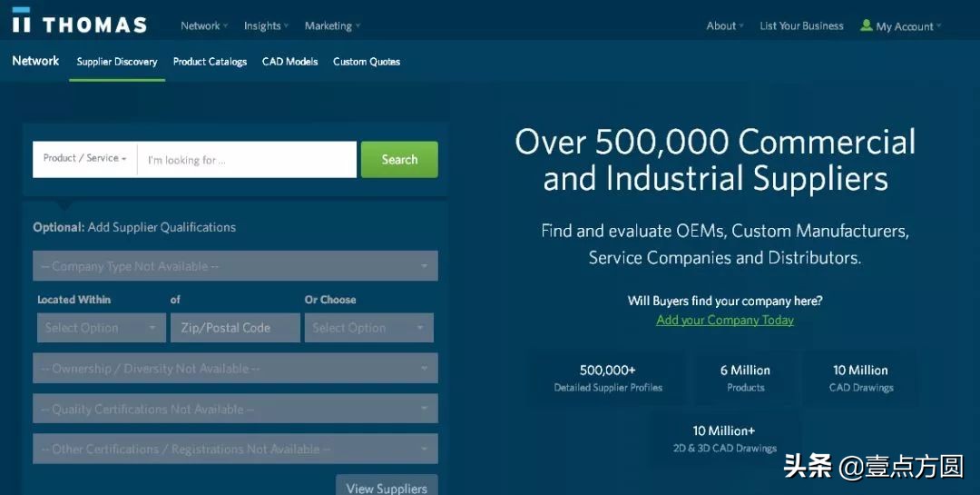Click the Network section heading
The height and width of the screenshot is (495, 980).
[35, 61]
